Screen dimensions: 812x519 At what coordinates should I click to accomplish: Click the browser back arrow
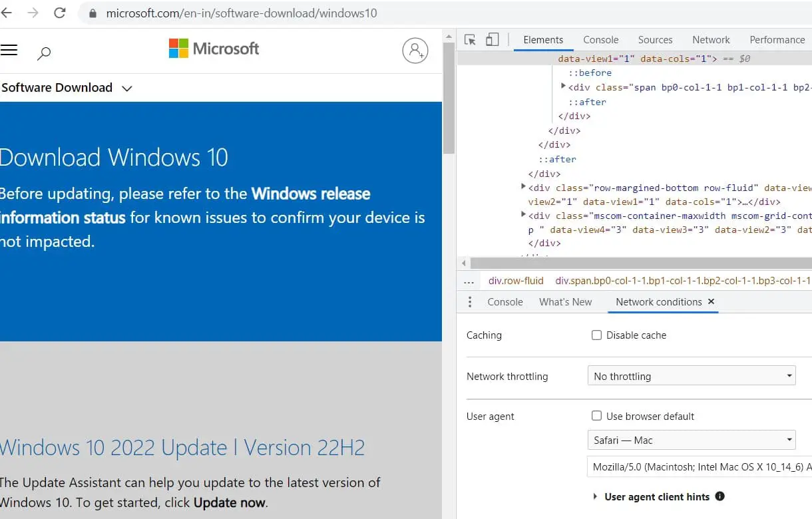7,13
